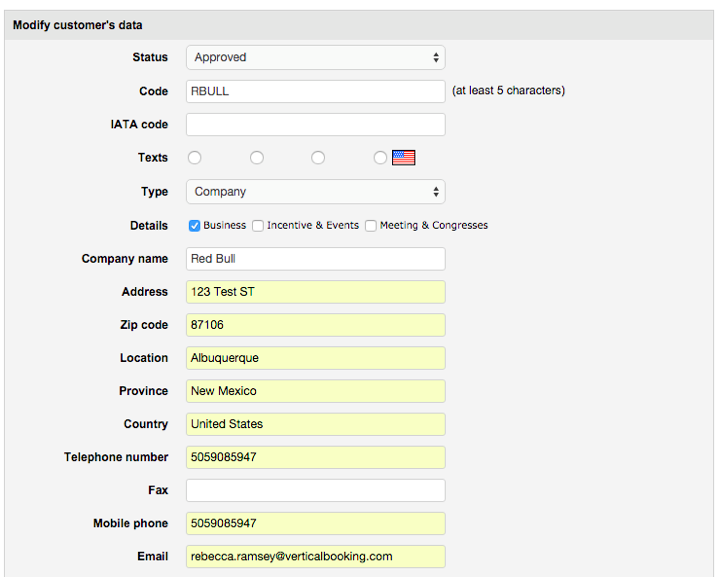Click the Country field United States
720x577 pixels.
coord(315,424)
